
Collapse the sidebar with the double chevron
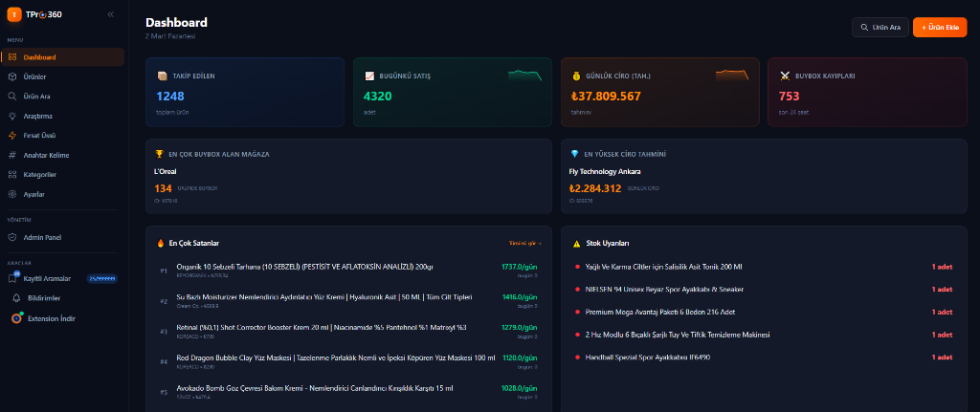(x=111, y=14)
